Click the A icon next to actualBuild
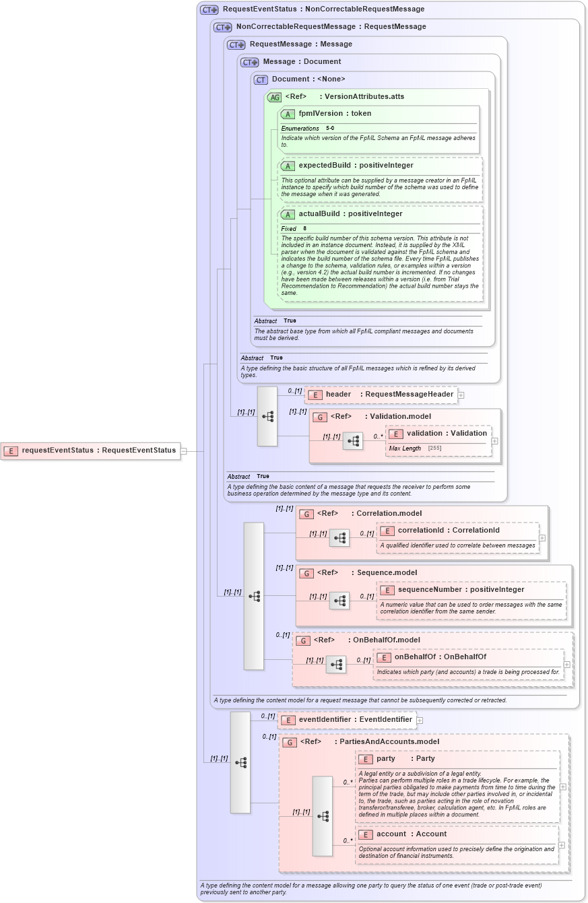 point(288,214)
